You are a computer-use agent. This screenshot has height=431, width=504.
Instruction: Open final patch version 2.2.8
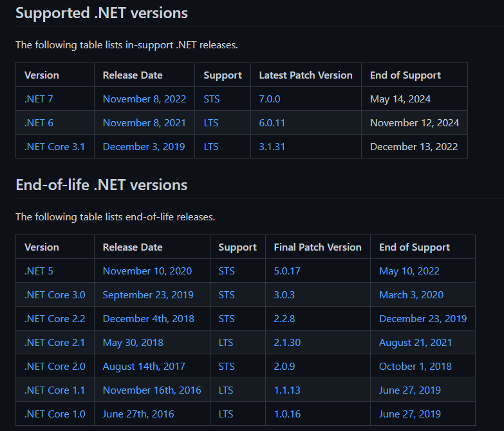pos(284,319)
